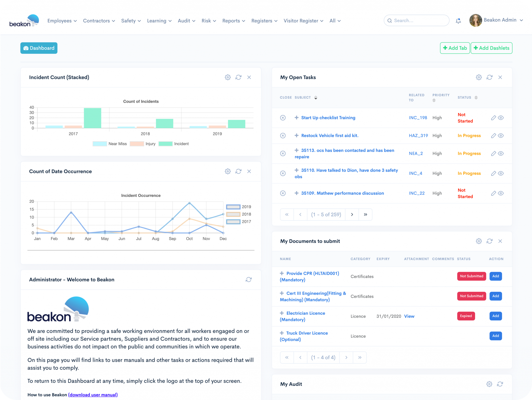Refresh the Count of Date Occurrence dashlet

coord(238,171)
